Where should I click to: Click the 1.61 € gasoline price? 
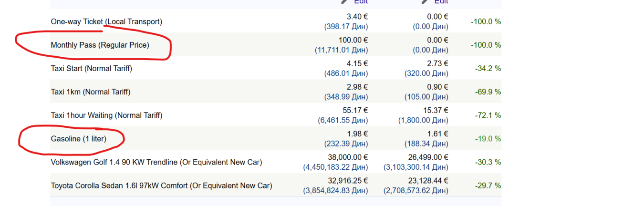coord(437,134)
